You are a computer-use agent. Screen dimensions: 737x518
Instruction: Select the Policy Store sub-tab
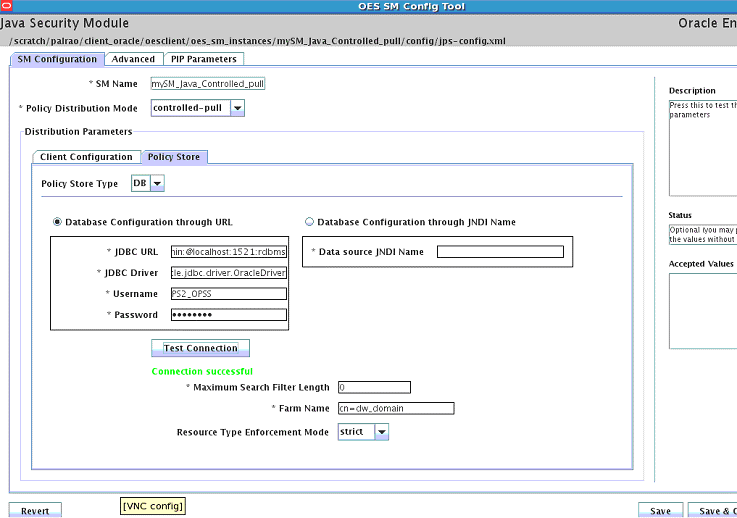coord(174,157)
